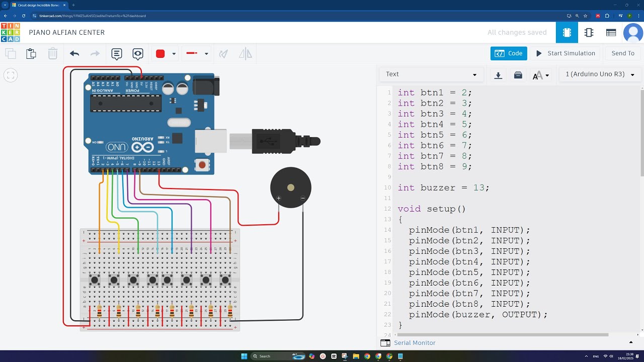Open the Text code mode dropdown

coord(431,74)
